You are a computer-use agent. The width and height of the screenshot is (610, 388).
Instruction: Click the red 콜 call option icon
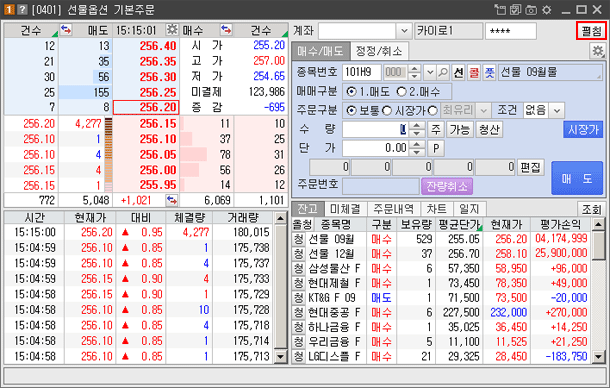[x=474, y=72]
